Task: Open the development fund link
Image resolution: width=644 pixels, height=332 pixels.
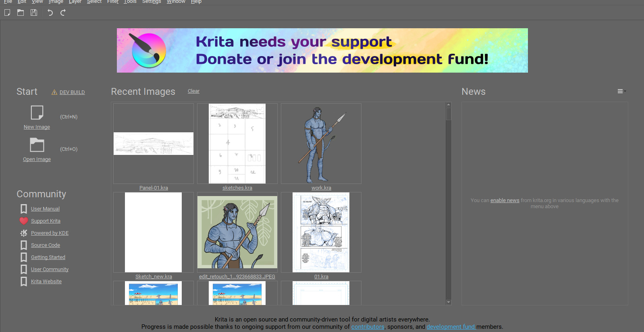Action: pos(451,327)
